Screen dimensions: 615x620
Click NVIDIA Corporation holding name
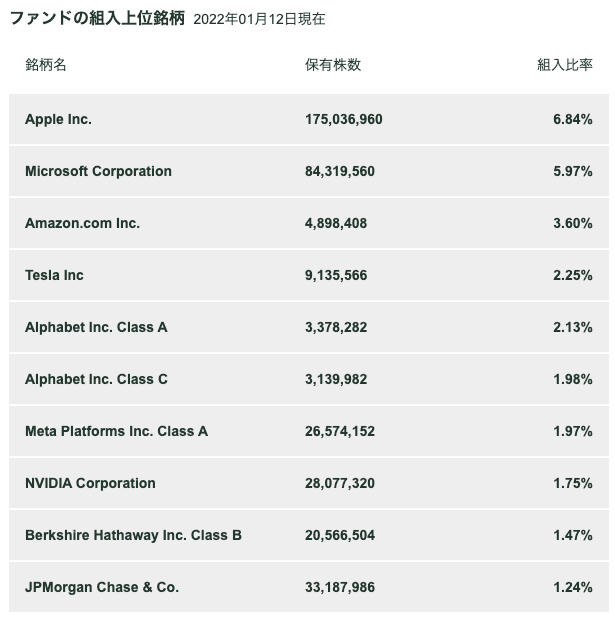90,483
